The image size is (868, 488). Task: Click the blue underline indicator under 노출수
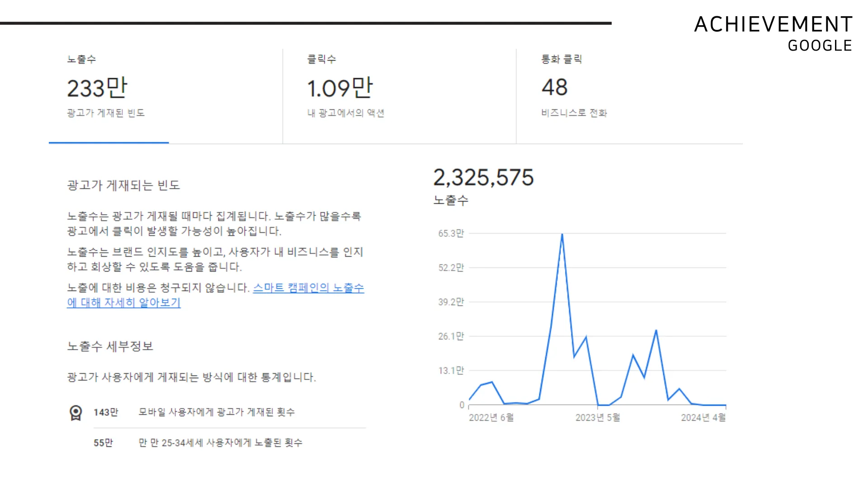(x=108, y=144)
